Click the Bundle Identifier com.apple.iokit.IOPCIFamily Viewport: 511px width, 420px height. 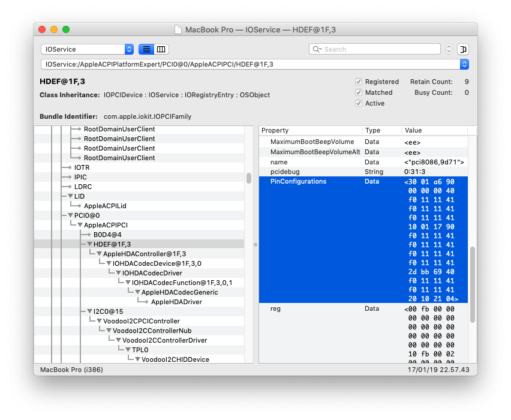[148, 116]
